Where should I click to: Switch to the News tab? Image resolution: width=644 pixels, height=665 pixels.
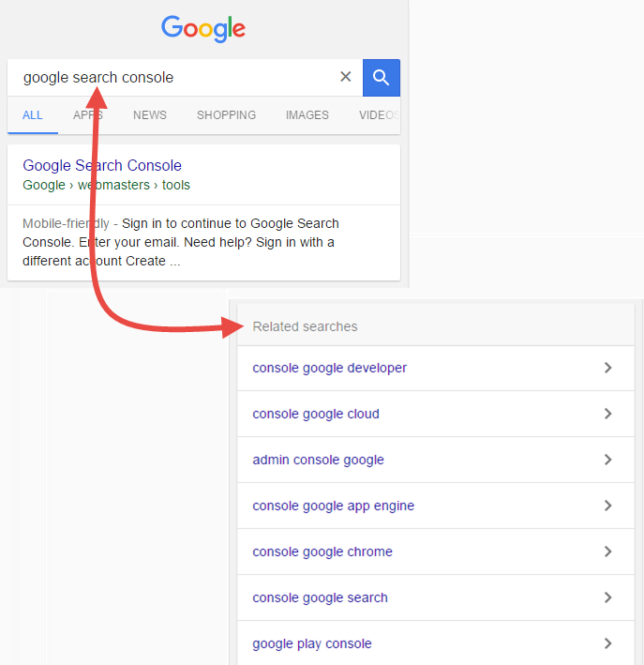click(x=150, y=115)
